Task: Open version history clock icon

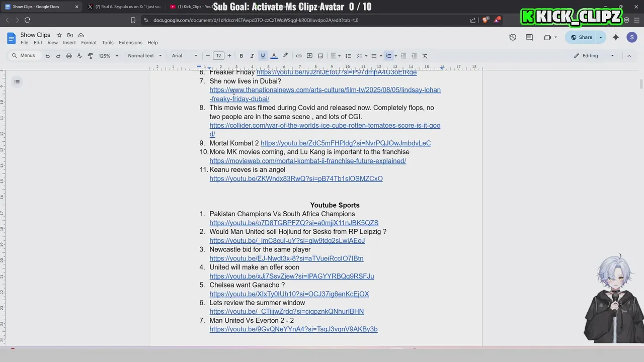Action: click(513, 37)
